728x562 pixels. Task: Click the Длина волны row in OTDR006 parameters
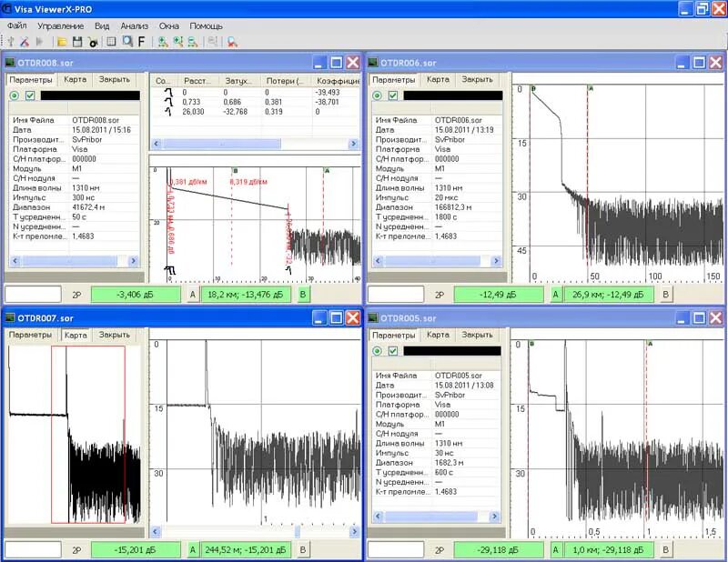pyautogui.click(x=437, y=188)
